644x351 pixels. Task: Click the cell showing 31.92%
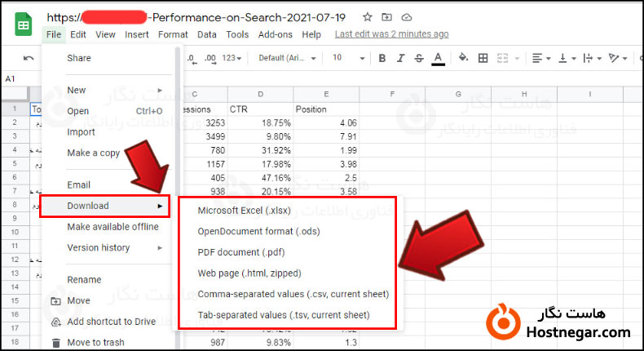click(260, 150)
